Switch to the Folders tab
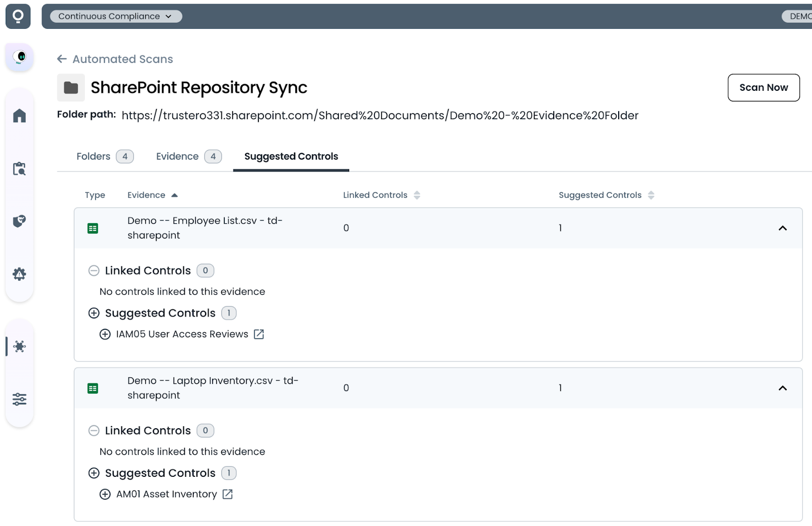Screen dimensions: 812x526 105,156
